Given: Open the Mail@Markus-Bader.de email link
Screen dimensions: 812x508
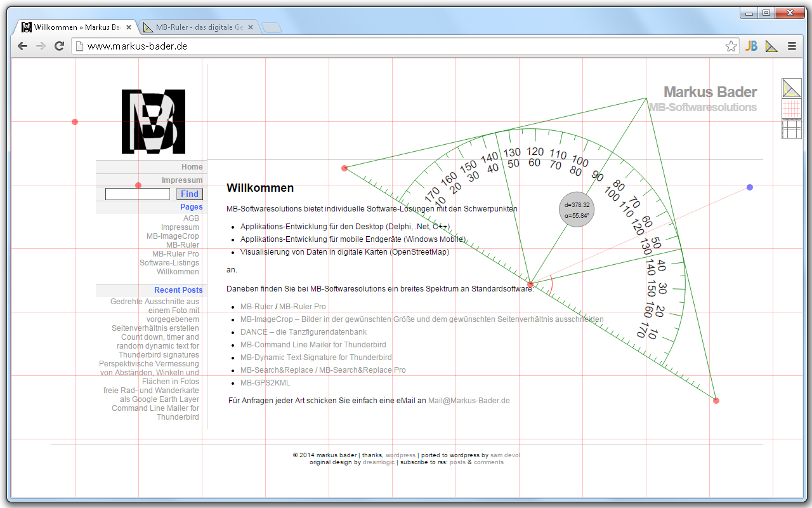Looking at the screenshot, I should 469,401.
